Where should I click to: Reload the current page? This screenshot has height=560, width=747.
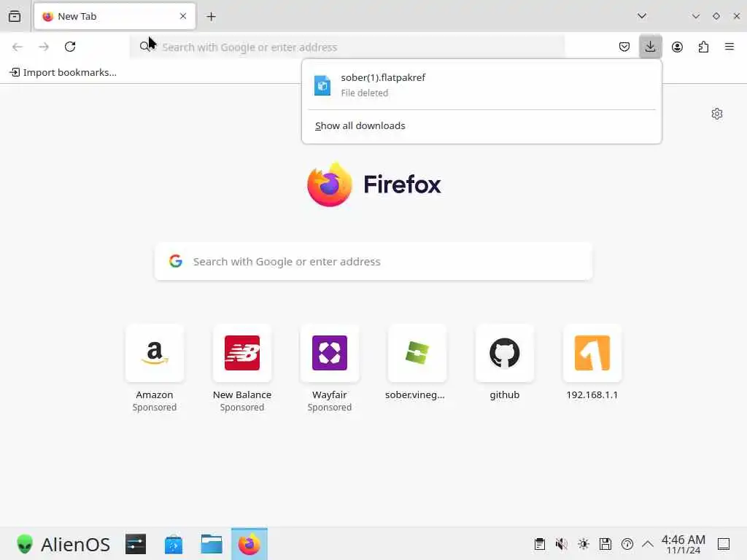(70, 47)
